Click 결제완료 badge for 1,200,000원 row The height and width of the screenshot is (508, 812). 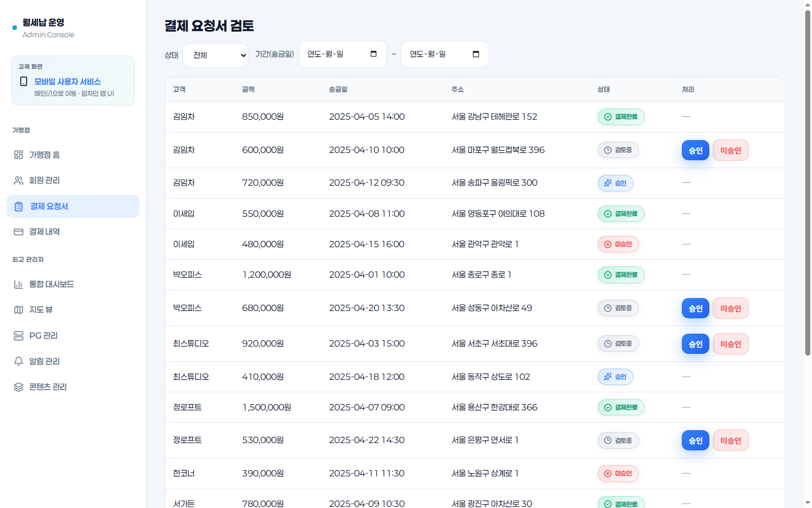coord(621,275)
